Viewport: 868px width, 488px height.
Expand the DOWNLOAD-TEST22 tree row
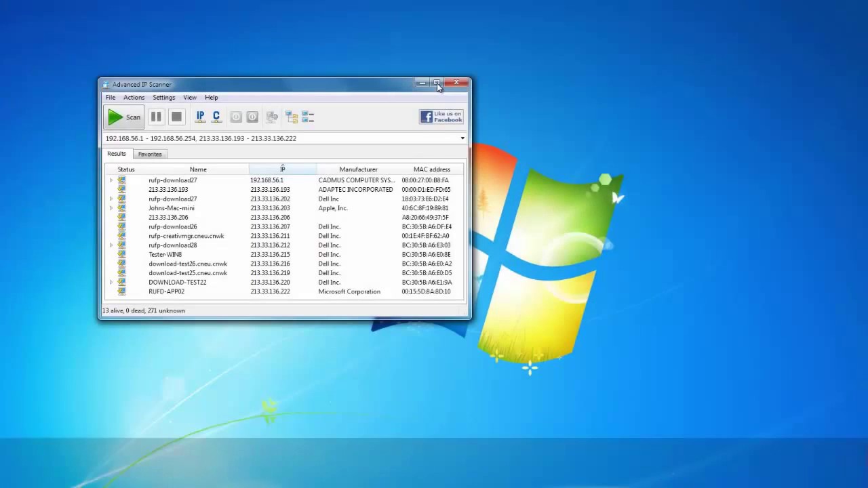(111, 282)
